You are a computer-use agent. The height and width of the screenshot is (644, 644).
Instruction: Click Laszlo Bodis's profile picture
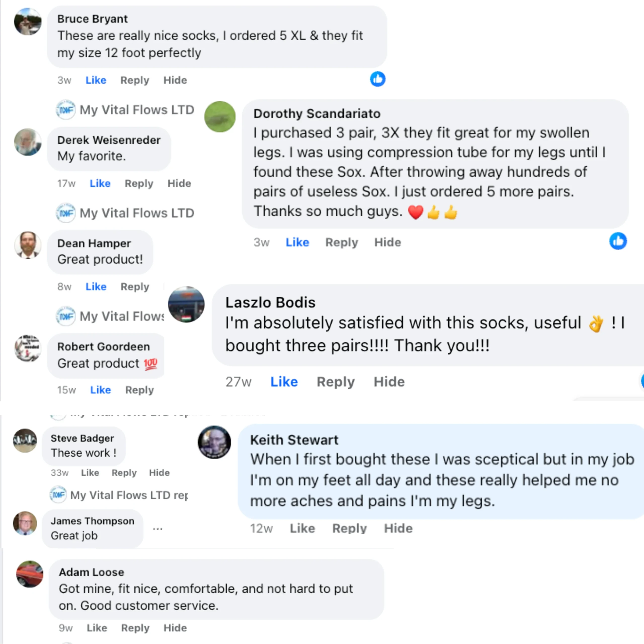(186, 304)
